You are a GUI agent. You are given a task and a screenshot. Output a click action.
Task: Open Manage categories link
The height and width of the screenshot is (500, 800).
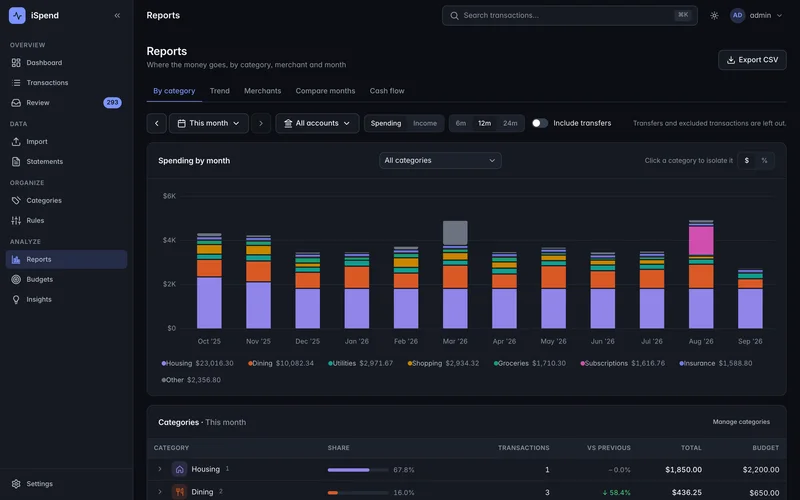click(741, 422)
